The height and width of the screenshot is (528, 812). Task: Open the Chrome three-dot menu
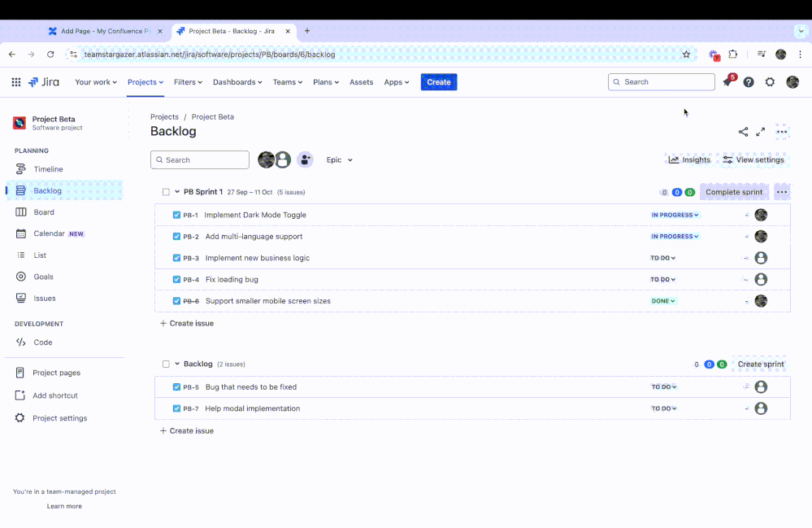click(800, 54)
